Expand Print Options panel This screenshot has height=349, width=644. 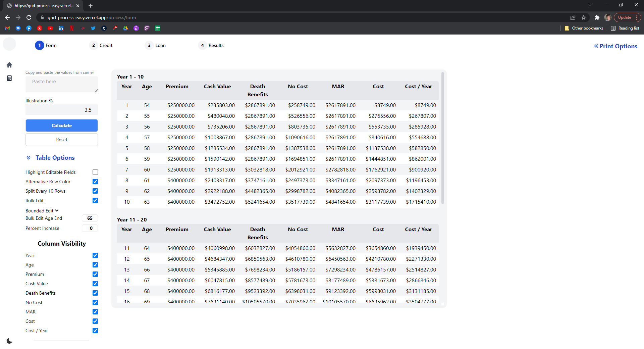[615, 46]
